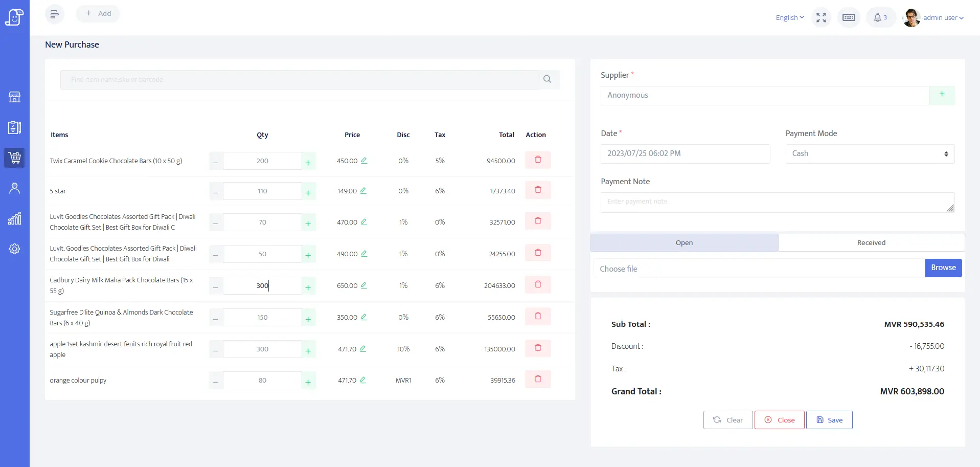Expand the English language selector
The height and width of the screenshot is (467, 980).
click(789, 17)
